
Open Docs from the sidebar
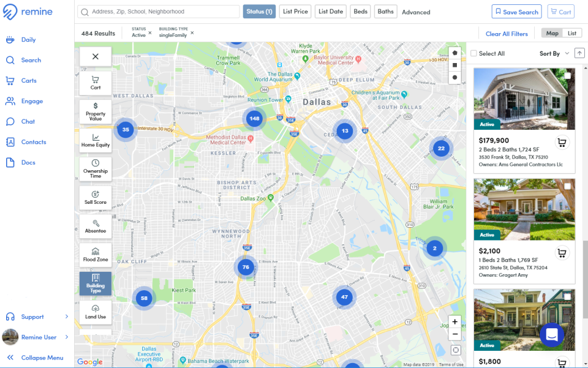point(21,163)
